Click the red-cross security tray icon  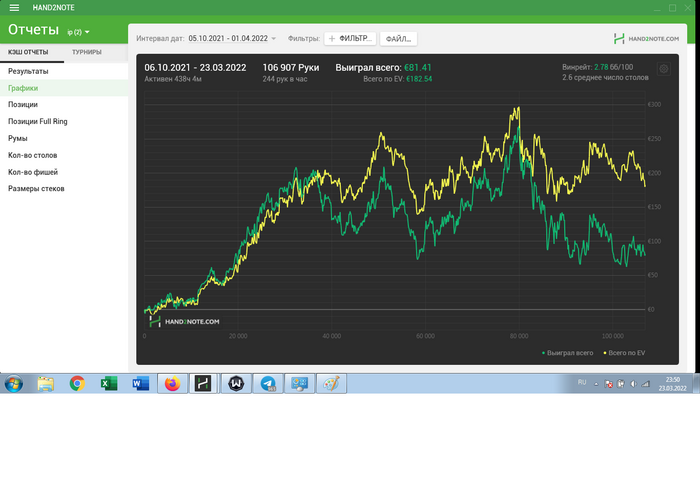point(608,384)
